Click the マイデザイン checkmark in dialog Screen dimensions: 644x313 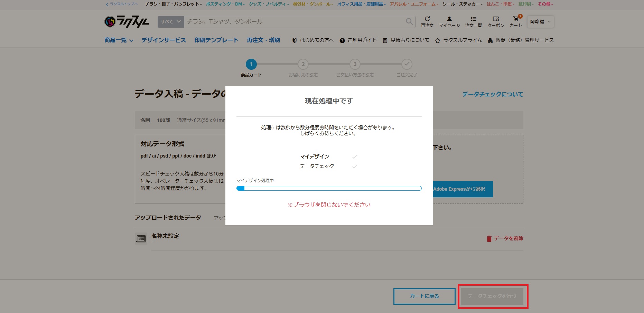354,157
